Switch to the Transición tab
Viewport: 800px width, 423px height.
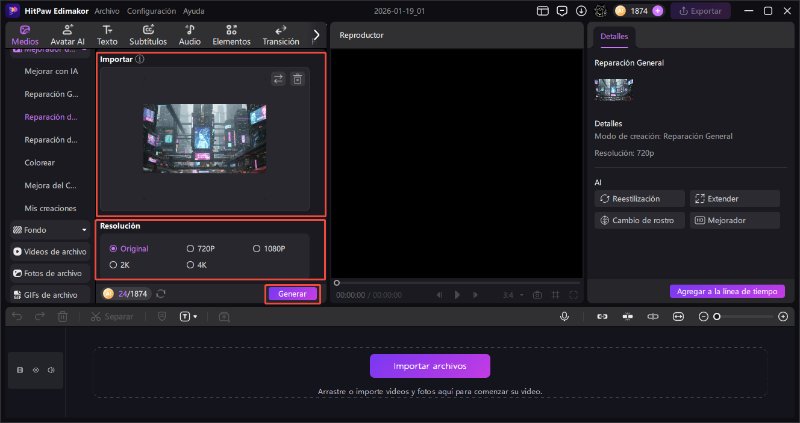click(x=281, y=35)
